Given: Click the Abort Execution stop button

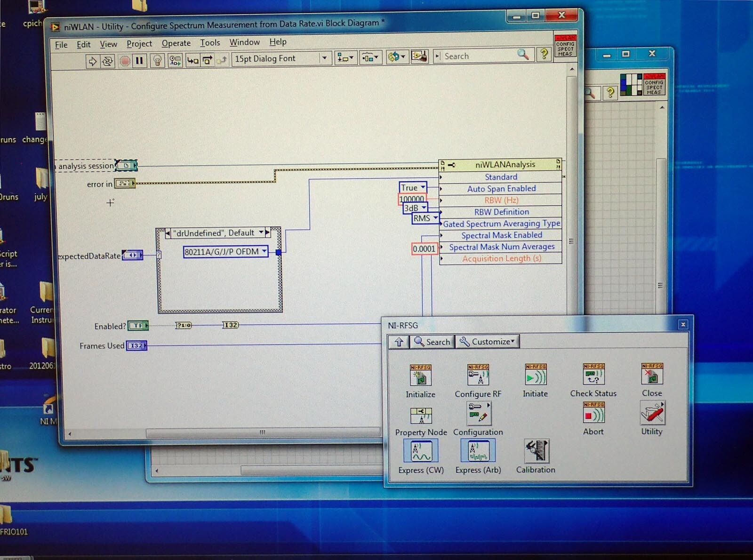Looking at the screenshot, I should pos(125,61).
